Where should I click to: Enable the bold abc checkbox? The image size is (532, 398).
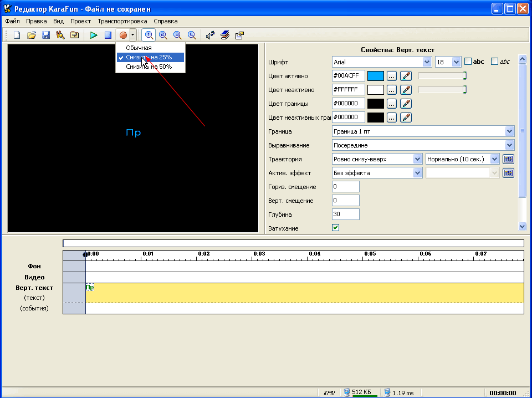[468, 62]
